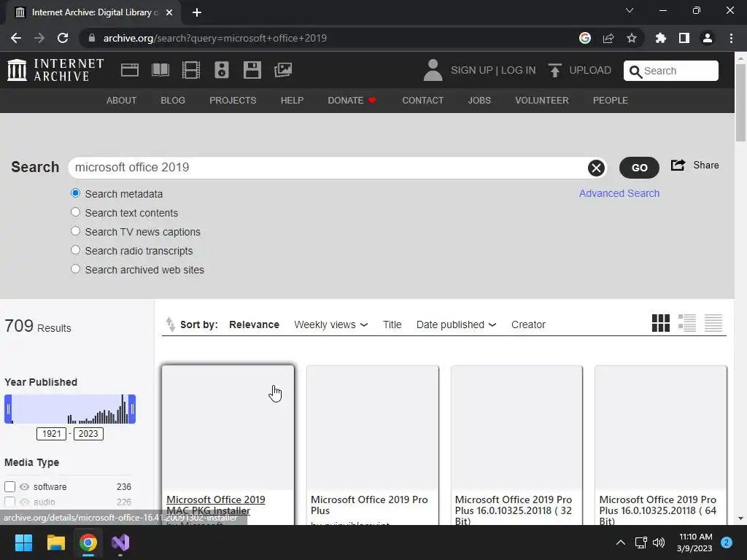Image resolution: width=747 pixels, height=560 pixels.
Task: Bookmark this page with star icon
Action: 632,38
